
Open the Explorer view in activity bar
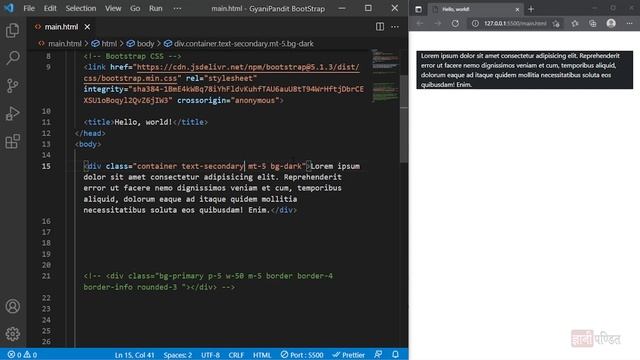click(13, 30)
